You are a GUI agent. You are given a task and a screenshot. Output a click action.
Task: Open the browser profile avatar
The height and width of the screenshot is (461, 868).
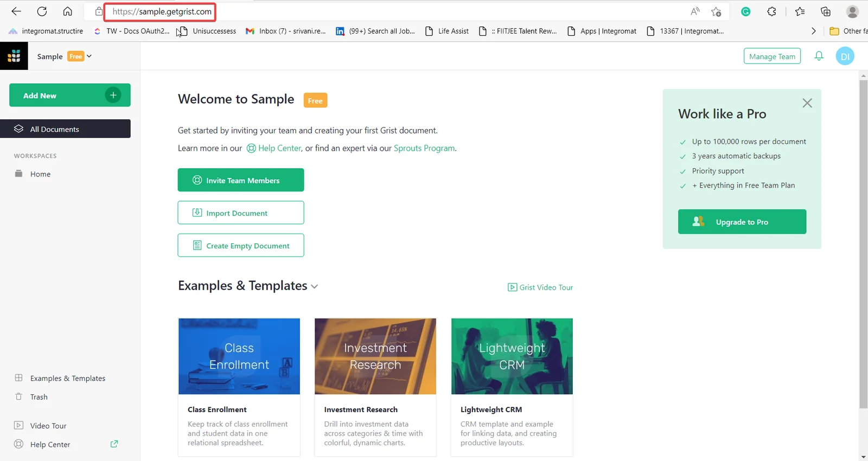pos(852,11)
